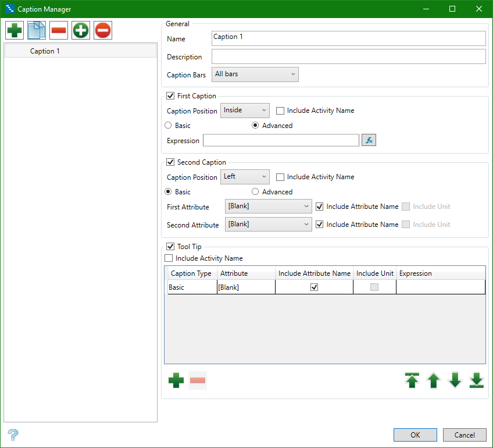The image size is (493, 448).
Task: Click the red minus delete caption icon
Action: [x=59, y=30]
